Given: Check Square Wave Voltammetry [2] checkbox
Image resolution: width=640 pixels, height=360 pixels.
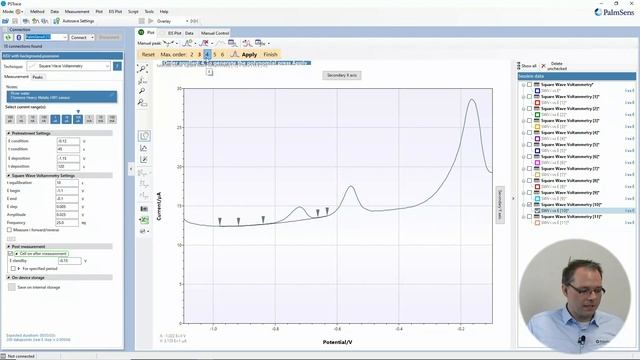Looking at the screenshot, I should pos(529,109).
